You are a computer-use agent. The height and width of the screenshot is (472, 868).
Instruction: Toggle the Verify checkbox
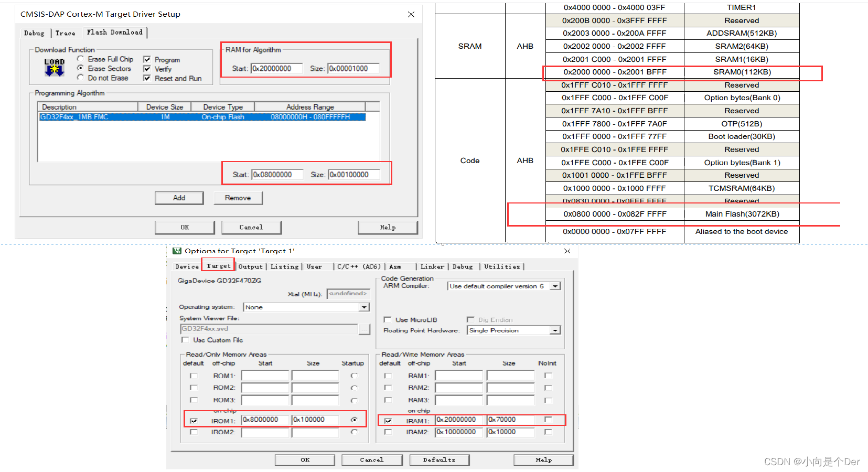coord(147,69)
